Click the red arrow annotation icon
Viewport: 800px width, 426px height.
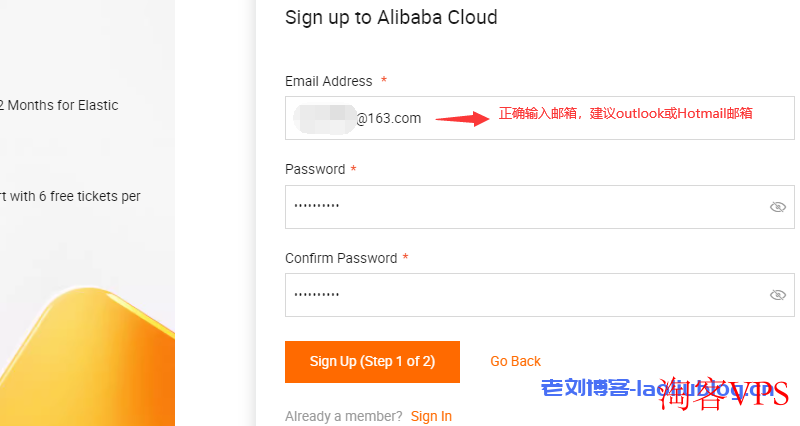coord(462,119)
